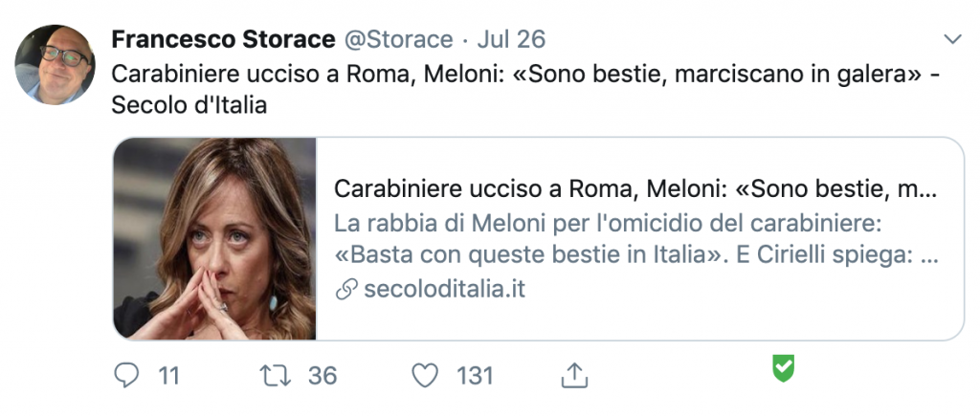Screen dimensions: 980x417
Task: Click the reply count 11
Action: (169, 376)
